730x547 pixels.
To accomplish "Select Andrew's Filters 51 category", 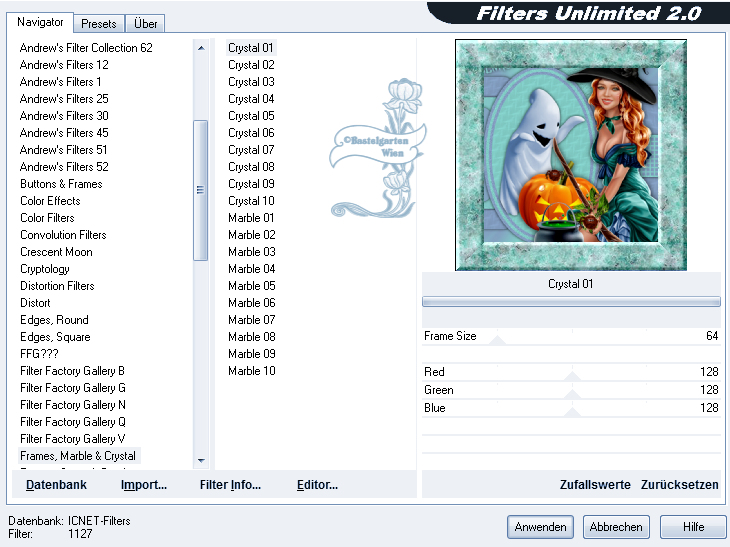I will tap(63, 150).
